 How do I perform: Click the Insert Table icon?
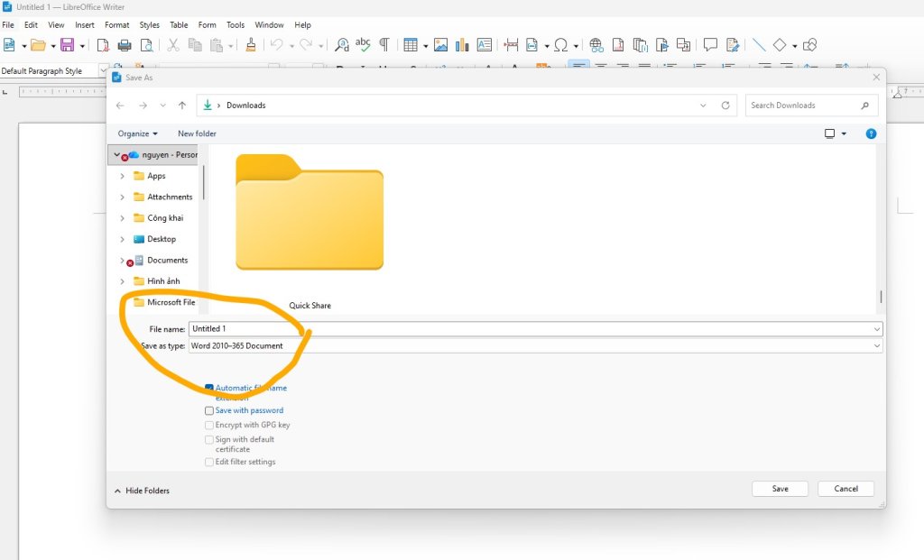(x=411, y=45)
